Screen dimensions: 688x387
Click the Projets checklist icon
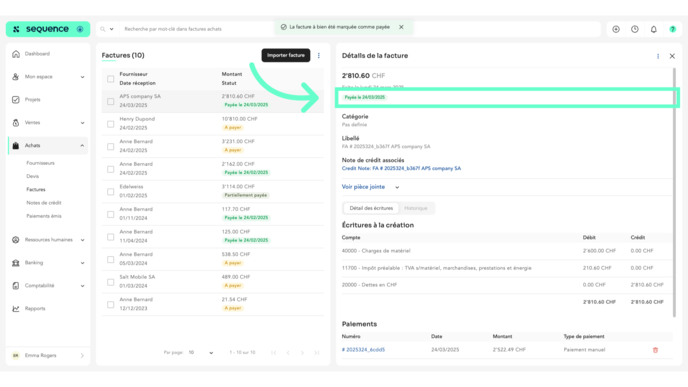click(x=16, y=100)
